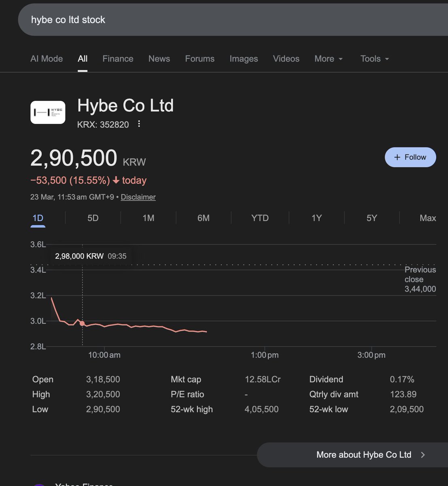
Task: Click the 10:00 am axis label
Action: pos(104,355)
